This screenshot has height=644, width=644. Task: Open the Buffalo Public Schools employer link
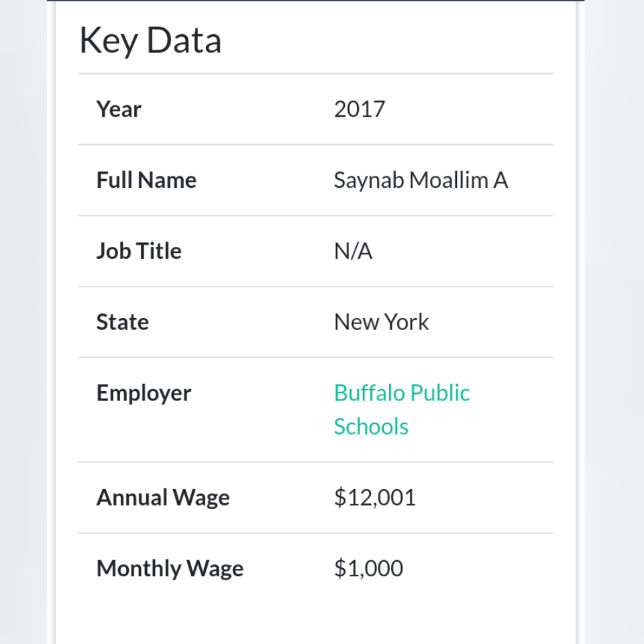coord(402,409)
